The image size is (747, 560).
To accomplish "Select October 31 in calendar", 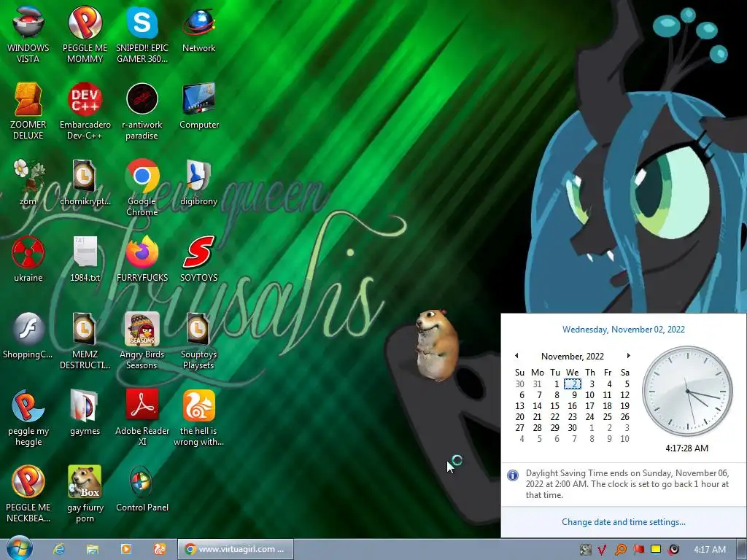I will (x=538, y=384).
